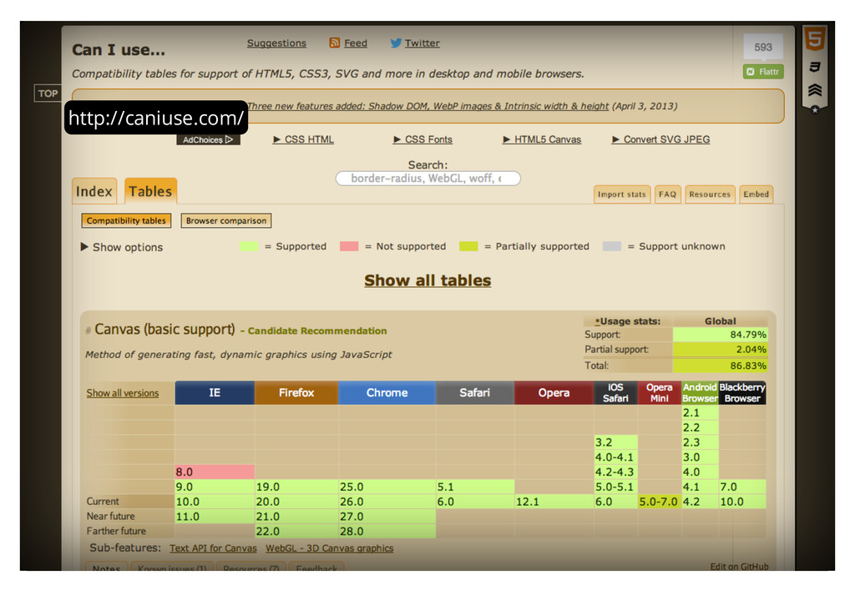Click Show all versions link

(123, 393)
